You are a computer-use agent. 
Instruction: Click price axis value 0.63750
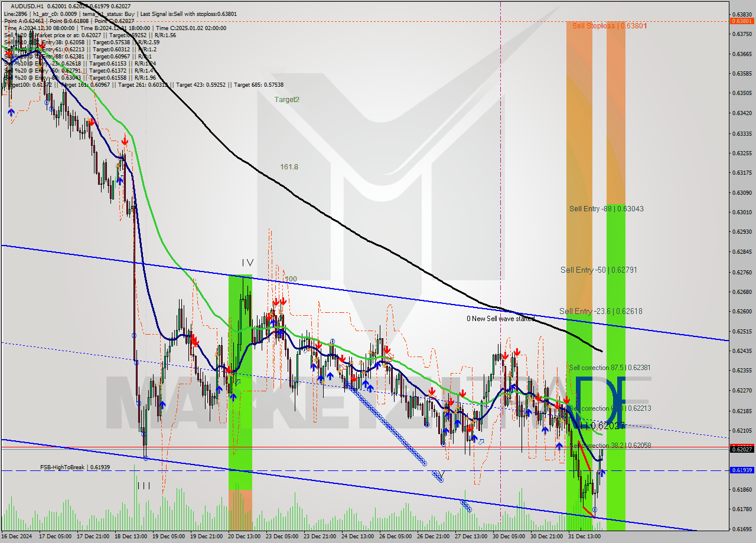[742, 34]
